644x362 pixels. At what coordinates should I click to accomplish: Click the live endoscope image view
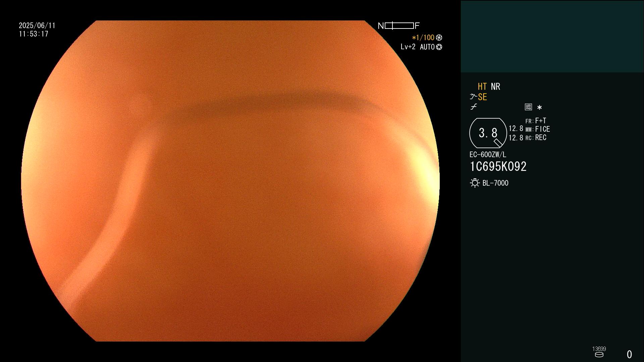click(230, 181)
